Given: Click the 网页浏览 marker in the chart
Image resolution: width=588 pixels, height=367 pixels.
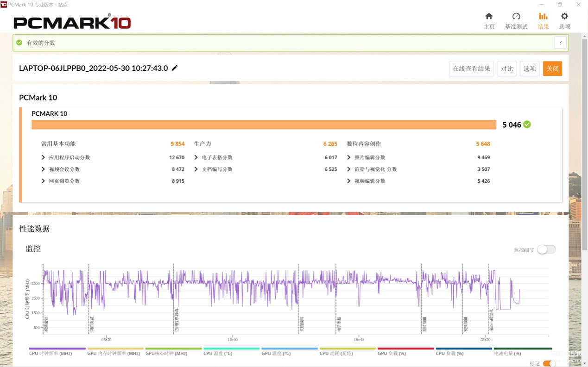Looking at the screenshot, I should (x=92, y=324).
